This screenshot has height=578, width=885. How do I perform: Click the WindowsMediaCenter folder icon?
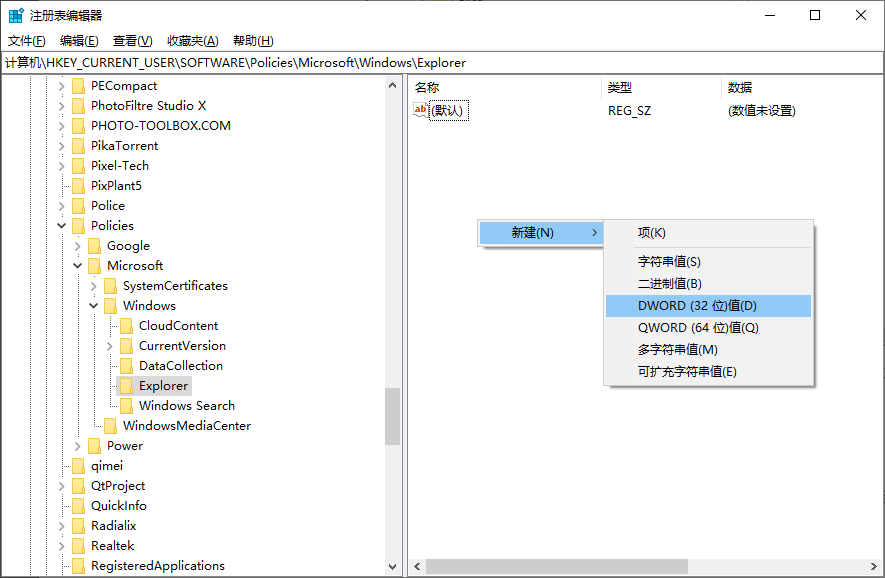(110, 426)
